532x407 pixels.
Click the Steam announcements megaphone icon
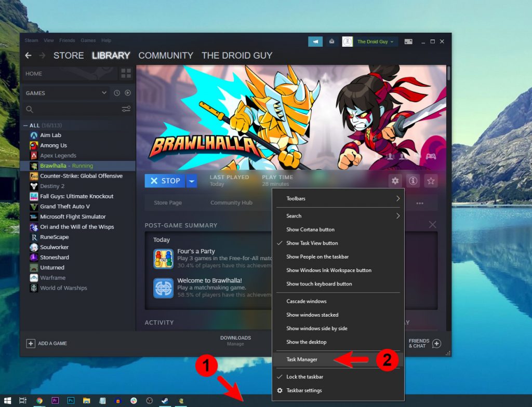[x=315, y=42]
